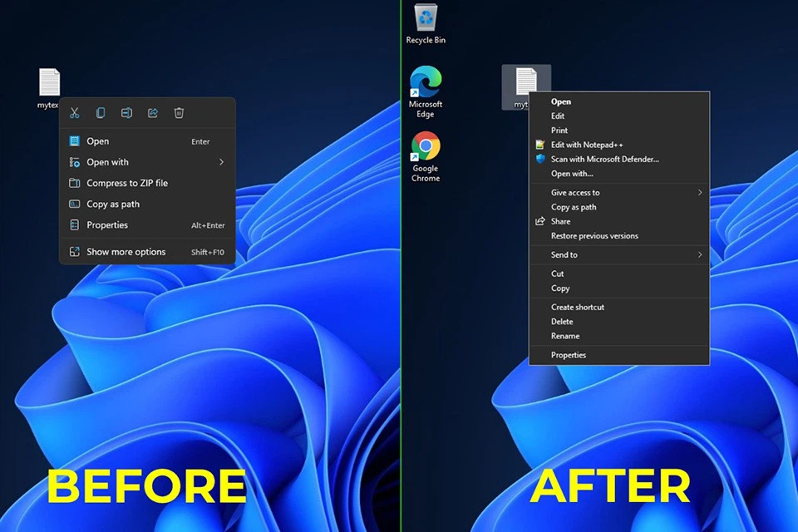
Task: Choose bold Open in the classic menu
Action: coord(619,101)
